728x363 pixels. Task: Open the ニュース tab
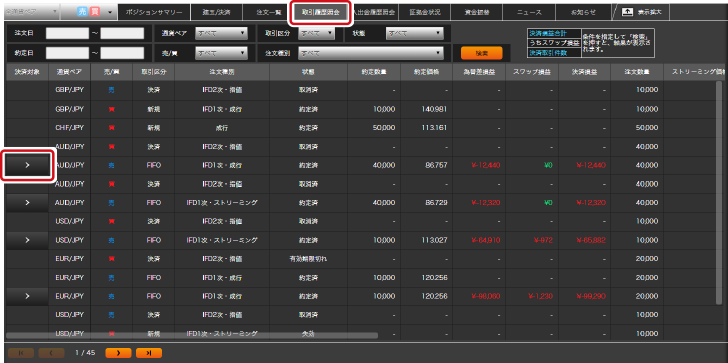(x=529, y=12)
